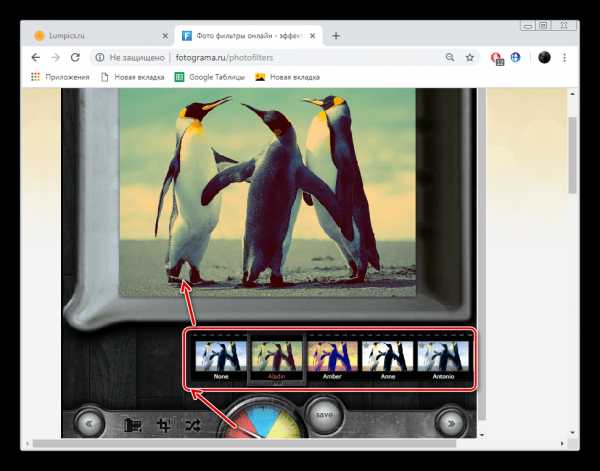Open the Chrome three-dot menu
Image resolution: width=600 pixels, height=471 pixels.
click(x=564, y=57)
